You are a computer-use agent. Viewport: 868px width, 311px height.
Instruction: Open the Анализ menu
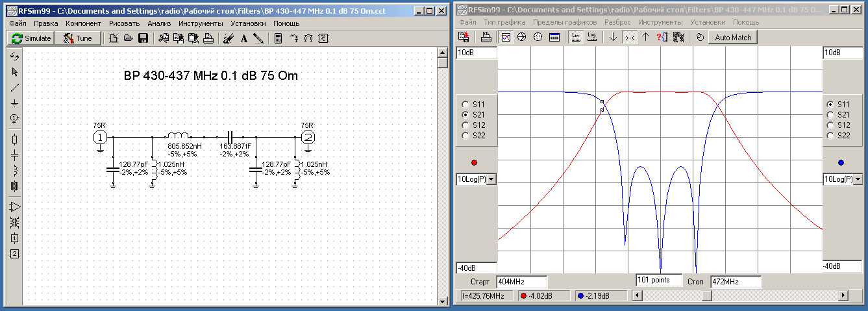pos(159,23)
